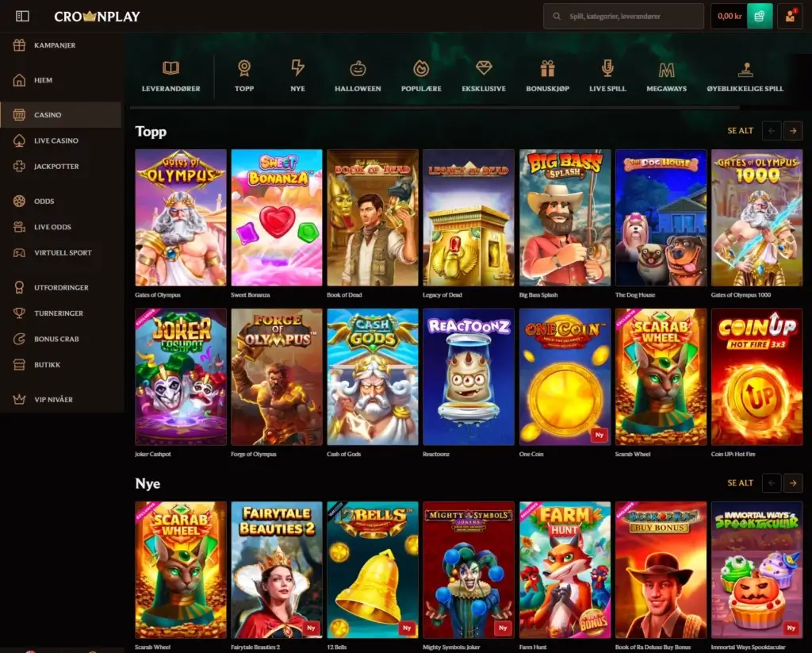
Task: Open the Leverandører category
Action: click(171, 76)
